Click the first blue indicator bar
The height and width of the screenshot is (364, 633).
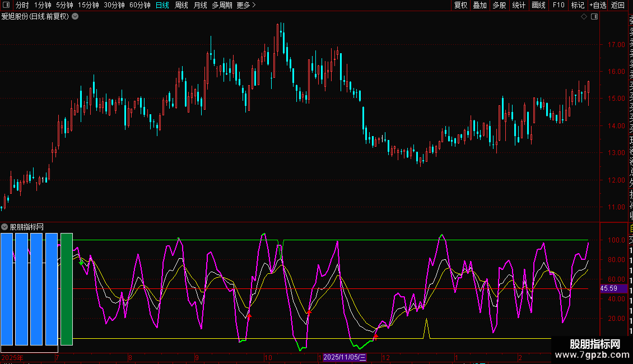click(x=7, y=289)
